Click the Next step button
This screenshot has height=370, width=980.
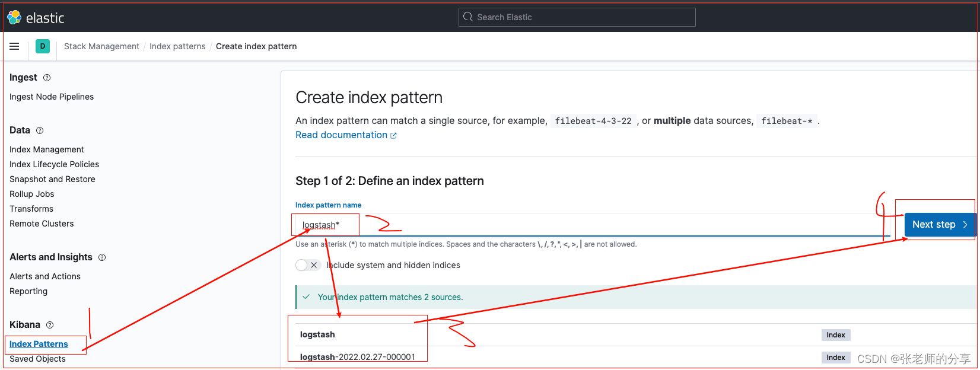click(940, 225)
